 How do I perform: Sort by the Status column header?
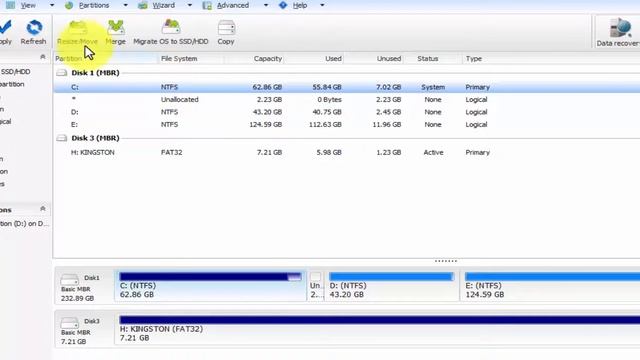point(428,59)
